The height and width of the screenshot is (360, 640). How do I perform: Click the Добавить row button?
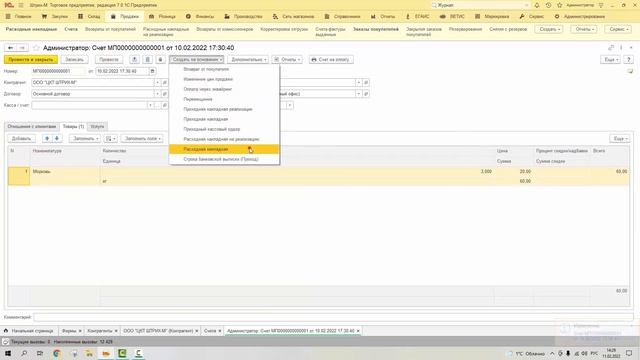point(21,138)
